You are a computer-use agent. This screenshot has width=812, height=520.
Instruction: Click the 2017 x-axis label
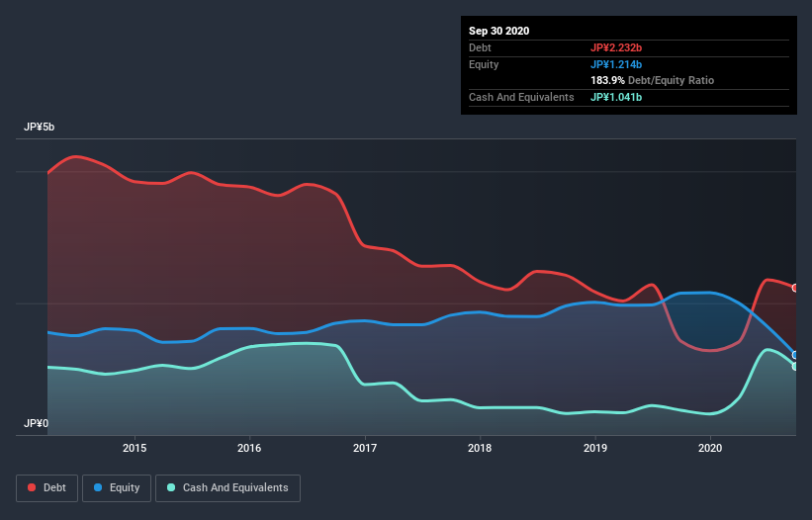point(365,448)
